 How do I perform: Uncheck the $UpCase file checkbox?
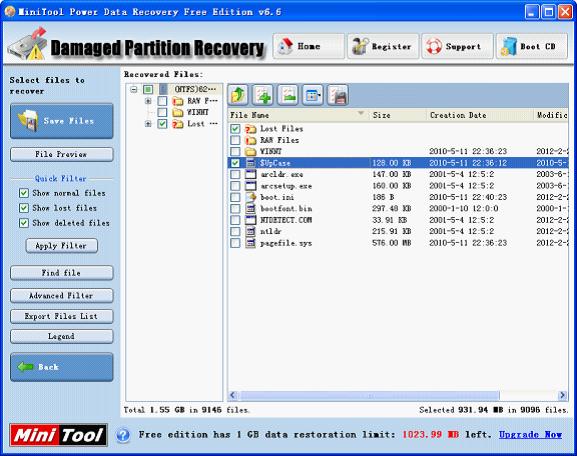[235, 163]
